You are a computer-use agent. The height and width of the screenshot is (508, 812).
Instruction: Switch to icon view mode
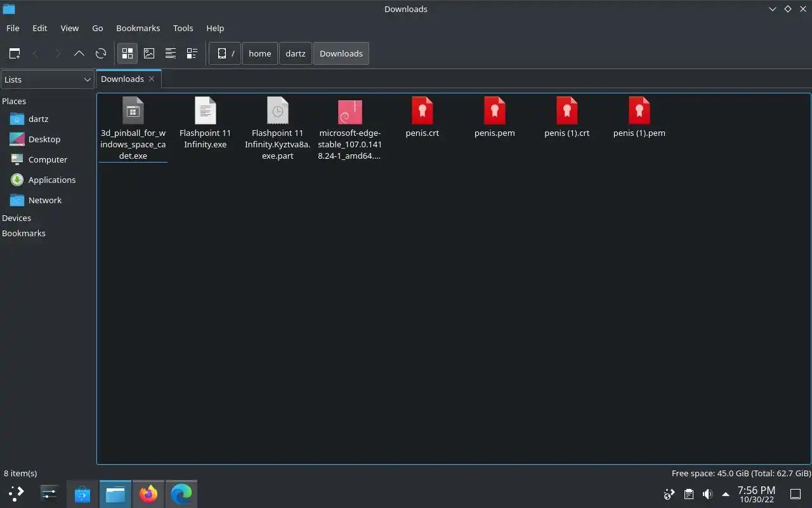pos(128,53)
